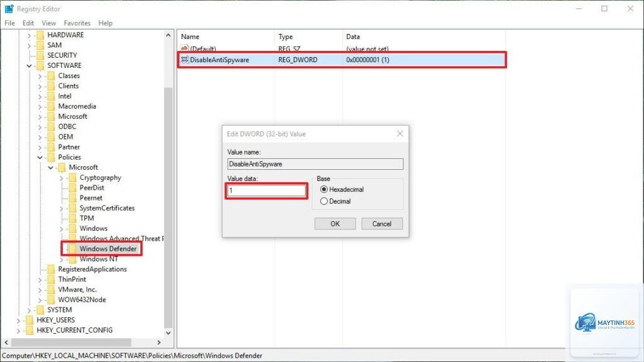The width and height of the screenshot is (644, 362).
Task: Select the SECURITY key folder icon
Action: [40, 55]
